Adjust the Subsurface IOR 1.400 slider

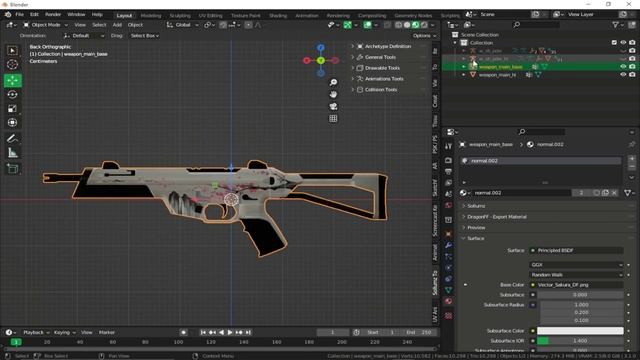[x=580, y=341]
